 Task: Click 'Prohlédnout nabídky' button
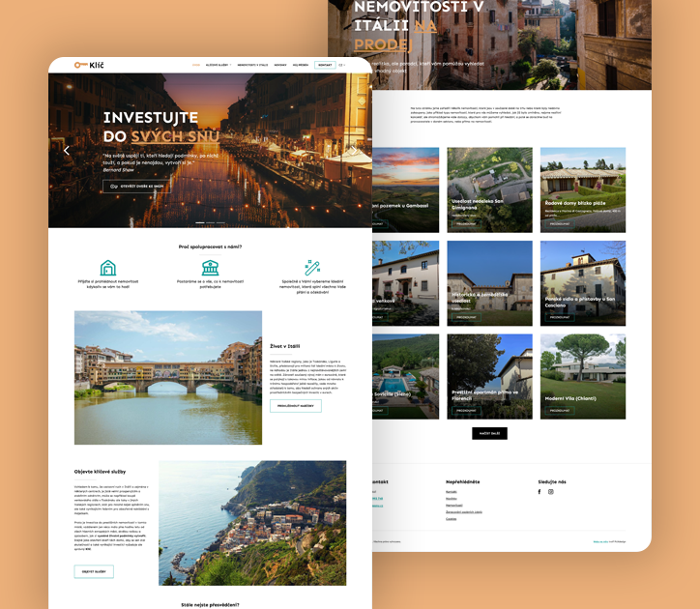[295, 406]
